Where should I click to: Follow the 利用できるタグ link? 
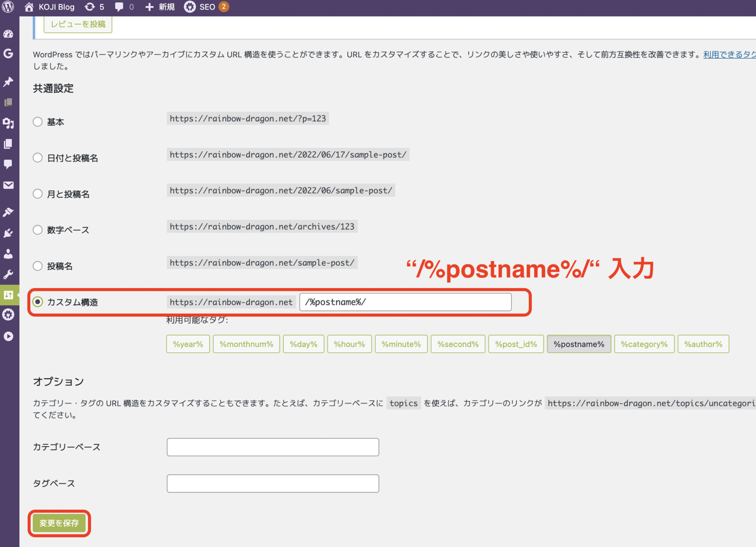pyautogui.click(x=729, y=54)
